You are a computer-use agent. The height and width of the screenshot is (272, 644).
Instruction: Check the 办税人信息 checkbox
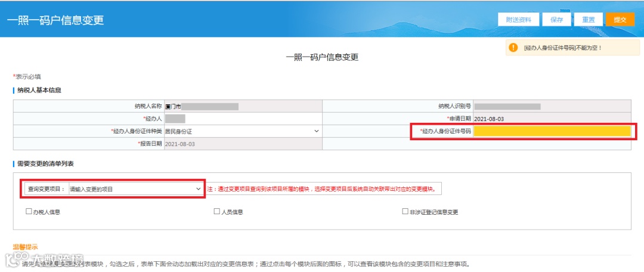coord(29,212)
